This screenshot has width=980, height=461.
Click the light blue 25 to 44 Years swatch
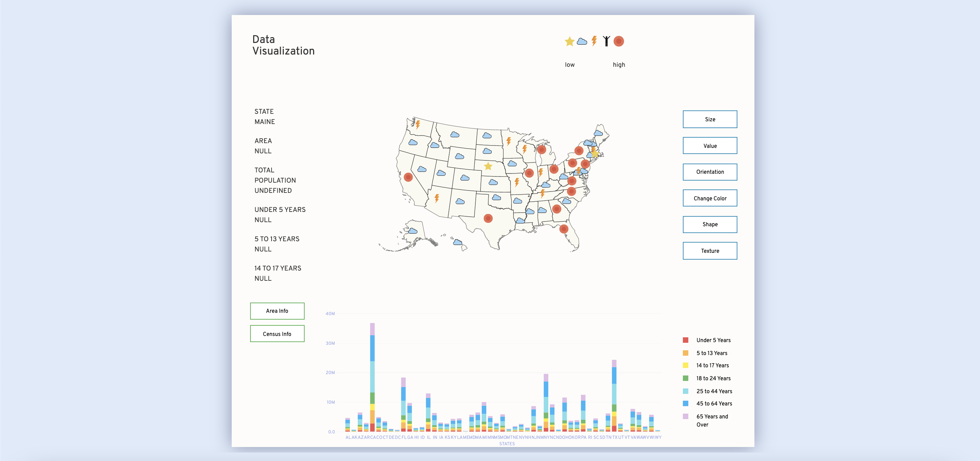pyautogui.click(x=685, y=391)
